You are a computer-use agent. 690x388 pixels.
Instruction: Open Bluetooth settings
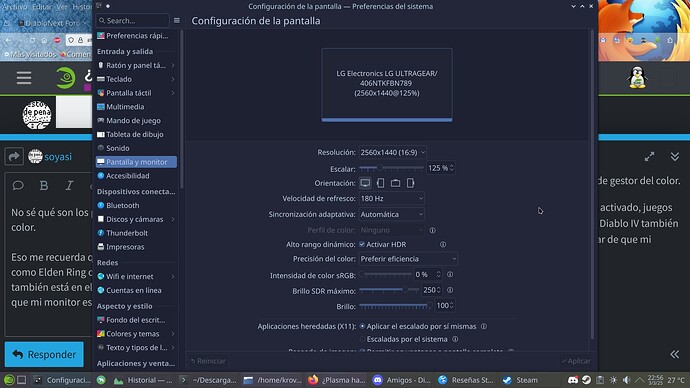point(136,205)
